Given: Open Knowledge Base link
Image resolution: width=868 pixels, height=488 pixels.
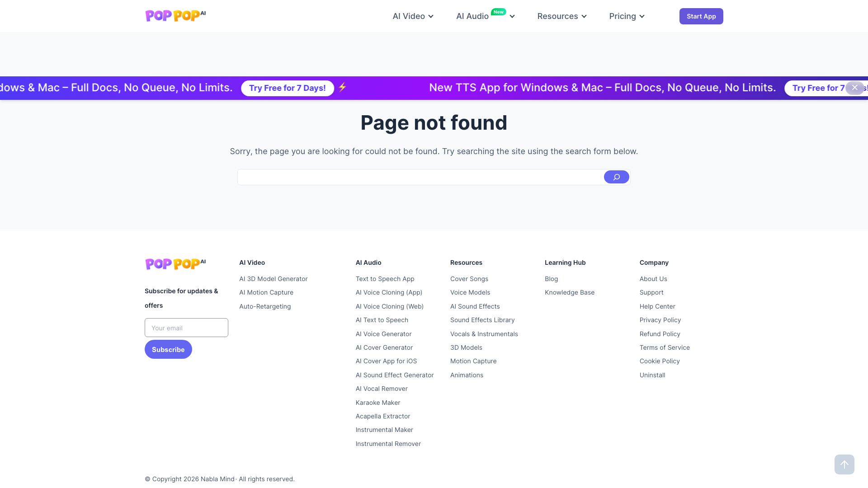Looking at the screenshot, I should (570, 292).
